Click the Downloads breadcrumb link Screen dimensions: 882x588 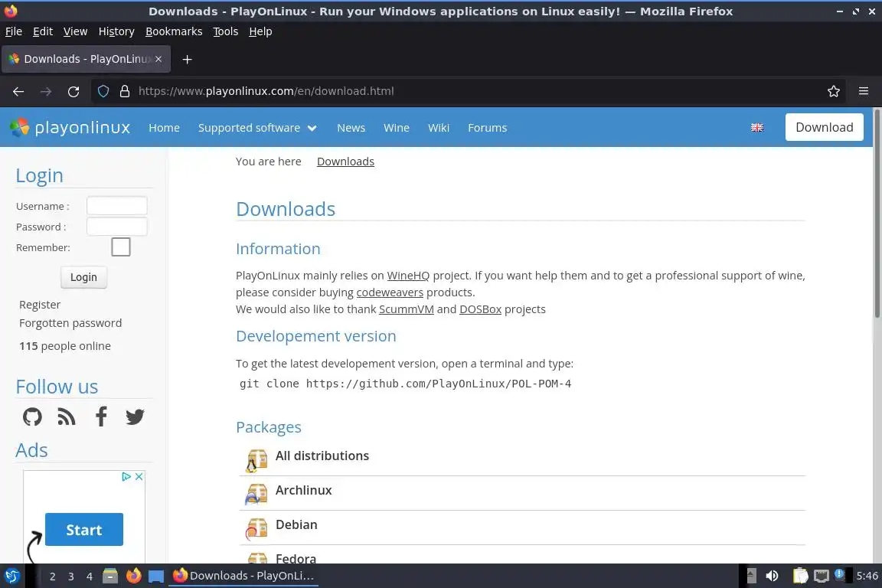click(x=345, y=162)
